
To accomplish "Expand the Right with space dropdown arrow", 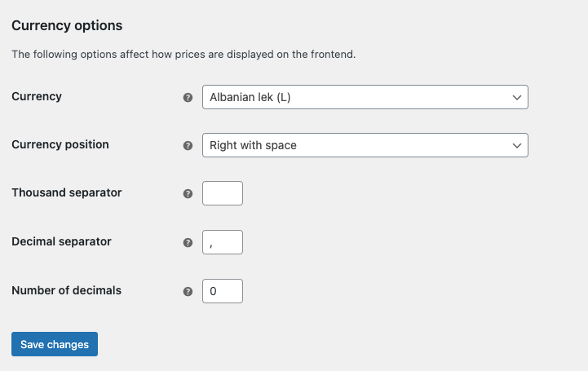I will (516, 145).
